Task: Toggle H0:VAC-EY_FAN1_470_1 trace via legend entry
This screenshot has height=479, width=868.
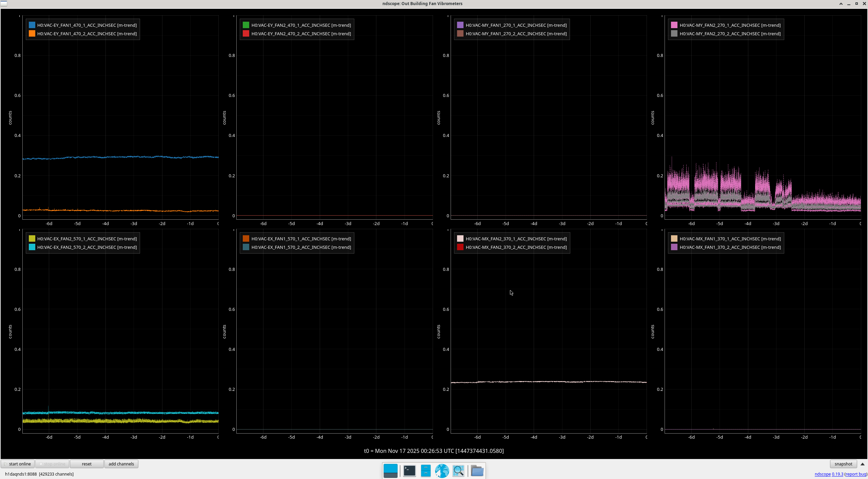Action: tap(87, 25)
